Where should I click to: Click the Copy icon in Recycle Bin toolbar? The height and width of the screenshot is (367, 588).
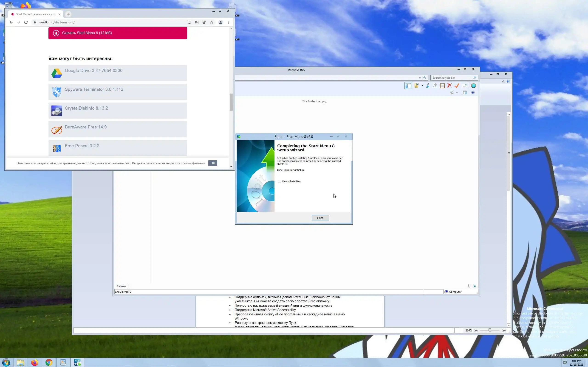point(435,86)
